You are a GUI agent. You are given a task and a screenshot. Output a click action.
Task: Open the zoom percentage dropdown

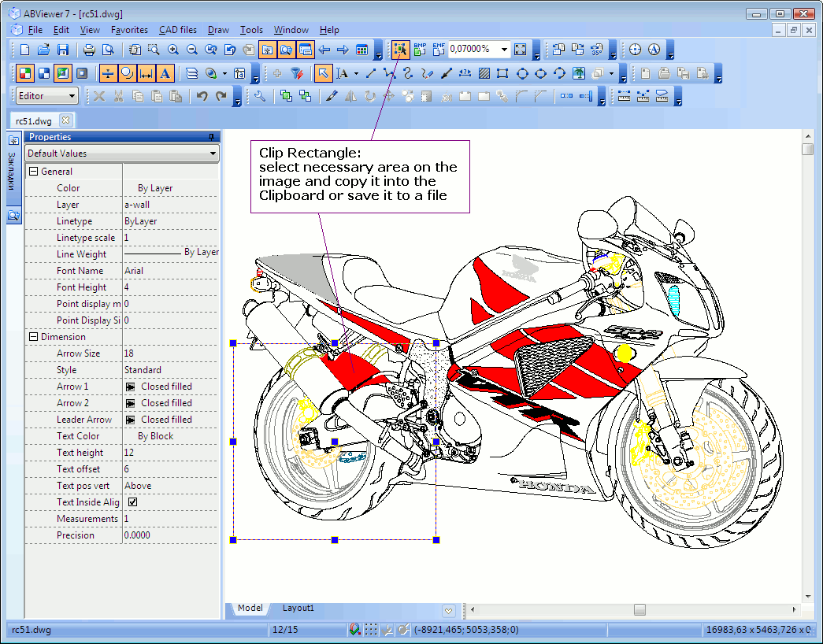504,50
